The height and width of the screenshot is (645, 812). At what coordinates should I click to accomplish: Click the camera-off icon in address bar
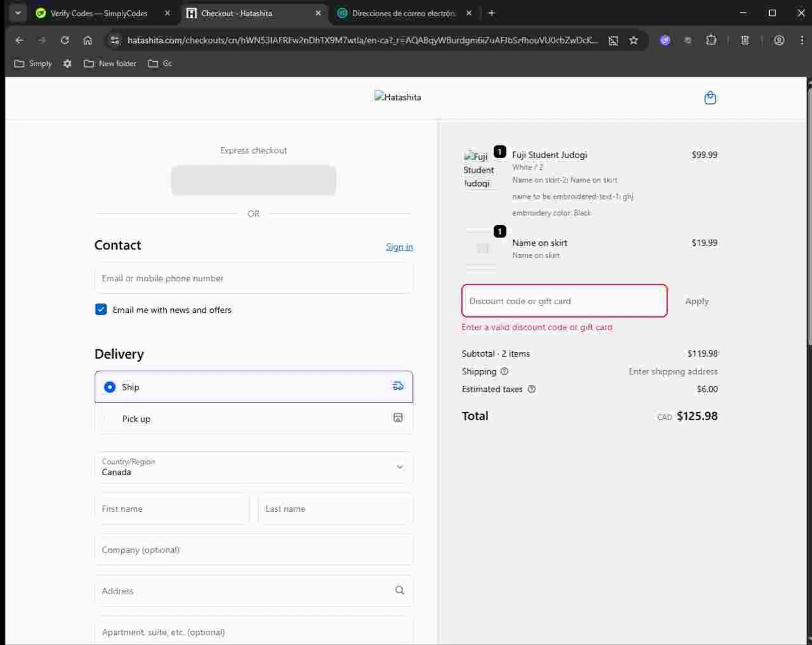pos(613,41)
